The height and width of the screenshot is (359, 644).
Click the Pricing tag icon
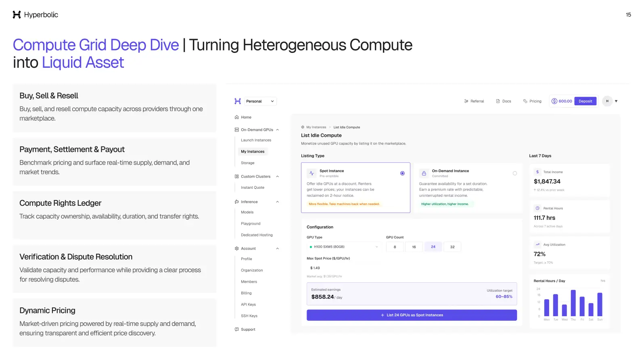[525, 101]
